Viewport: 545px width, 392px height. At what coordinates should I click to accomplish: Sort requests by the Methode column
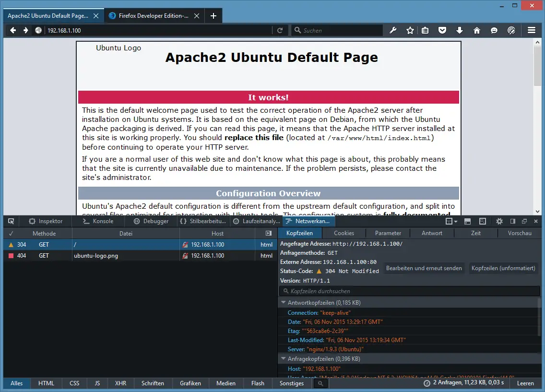pos(44,234)
